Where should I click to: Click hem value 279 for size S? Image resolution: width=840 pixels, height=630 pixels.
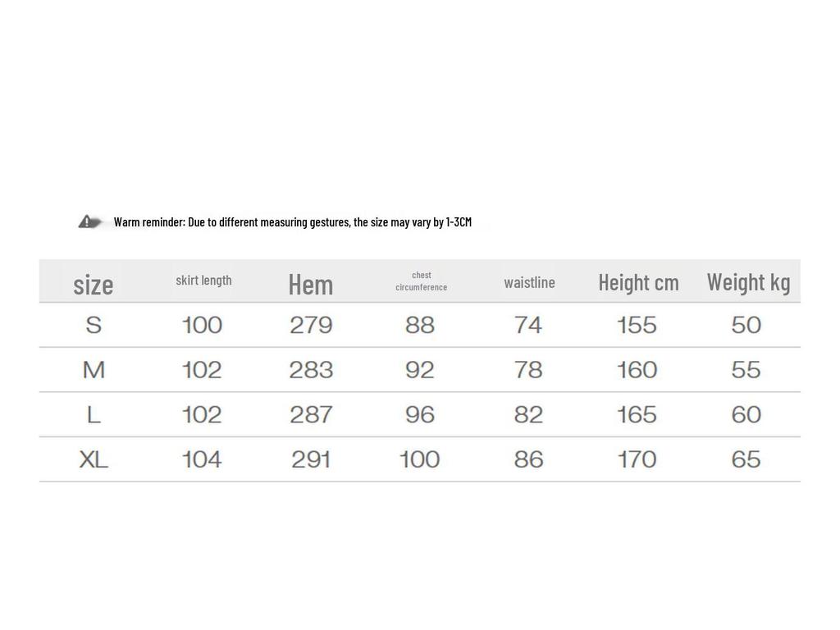point(311,325)
